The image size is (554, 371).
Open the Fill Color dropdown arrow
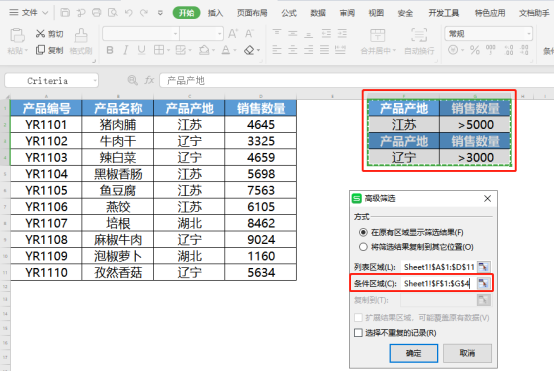pos(213,51)
